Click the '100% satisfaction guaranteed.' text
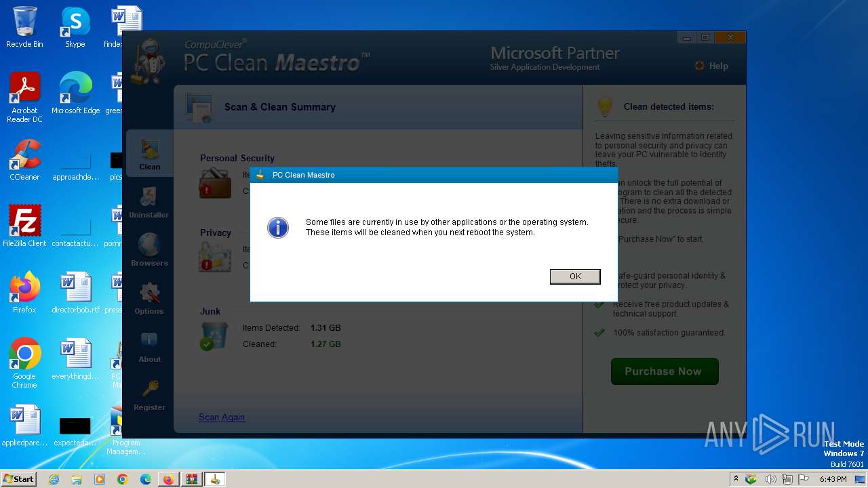868x488 pixels. click(x=669, y=333)
